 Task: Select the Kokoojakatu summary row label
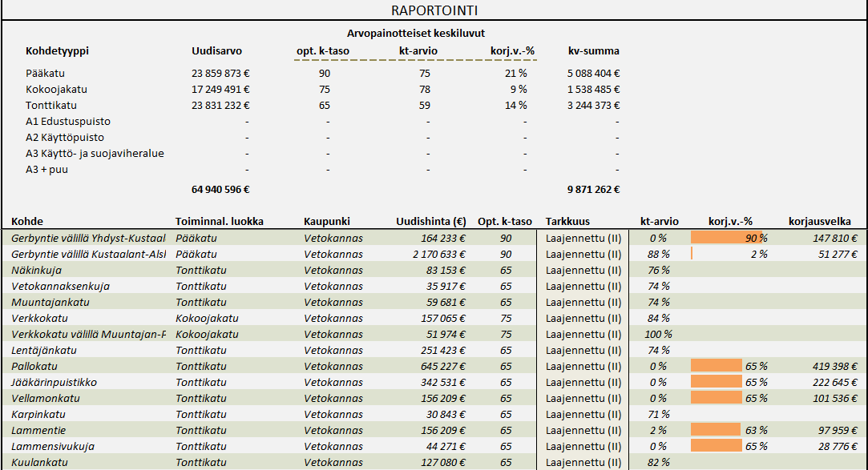point(56,89)
